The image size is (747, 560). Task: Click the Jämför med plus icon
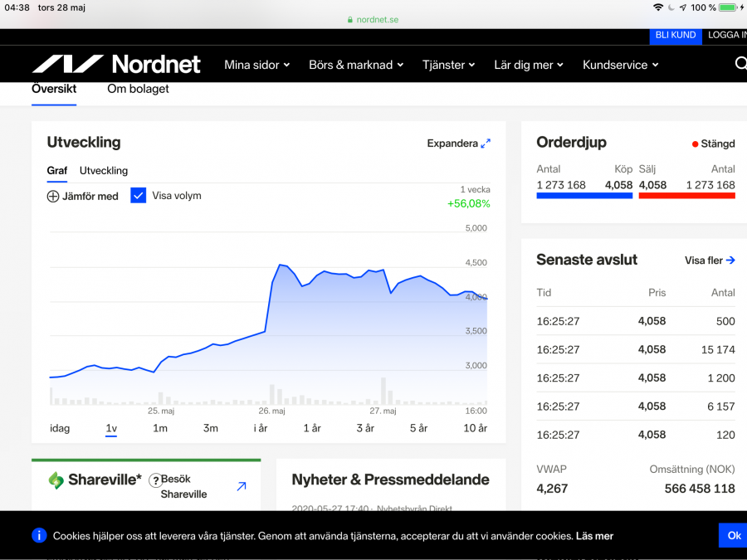[x=53, y=197]
